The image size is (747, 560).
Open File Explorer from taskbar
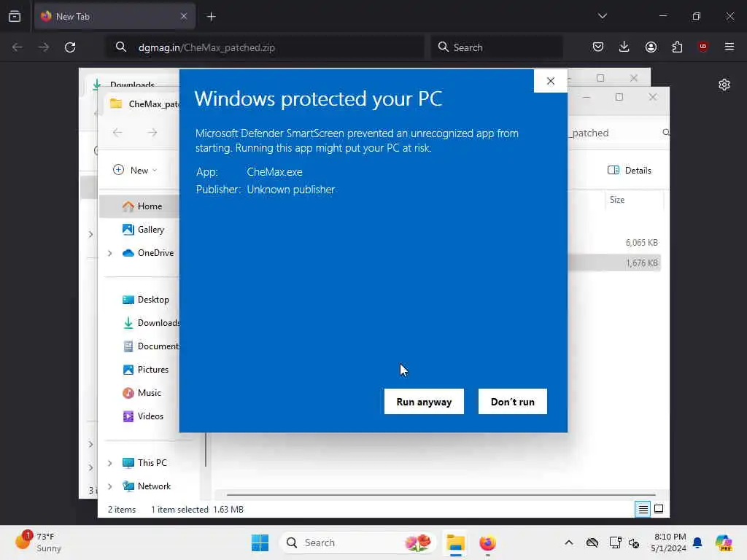[x=455, y=542]
